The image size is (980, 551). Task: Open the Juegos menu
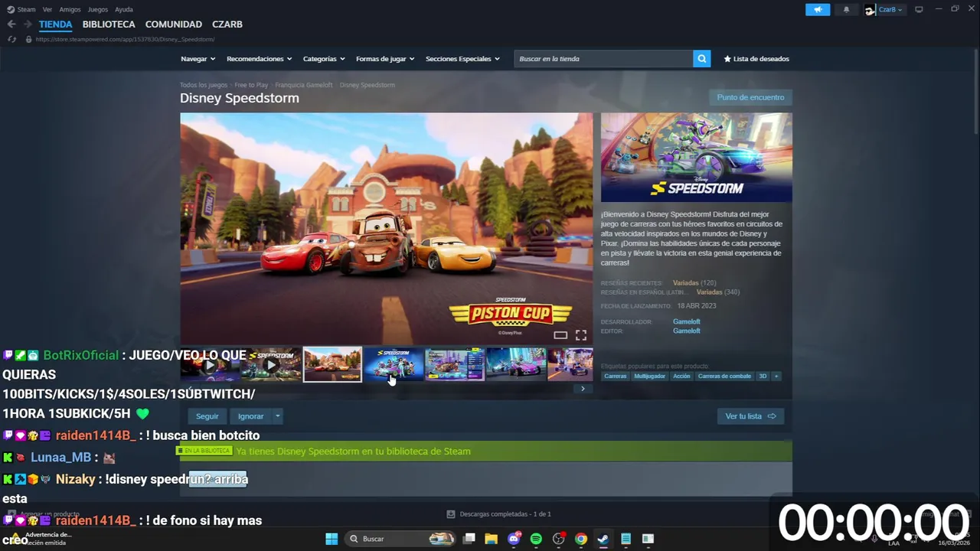(x=98, y=9)
